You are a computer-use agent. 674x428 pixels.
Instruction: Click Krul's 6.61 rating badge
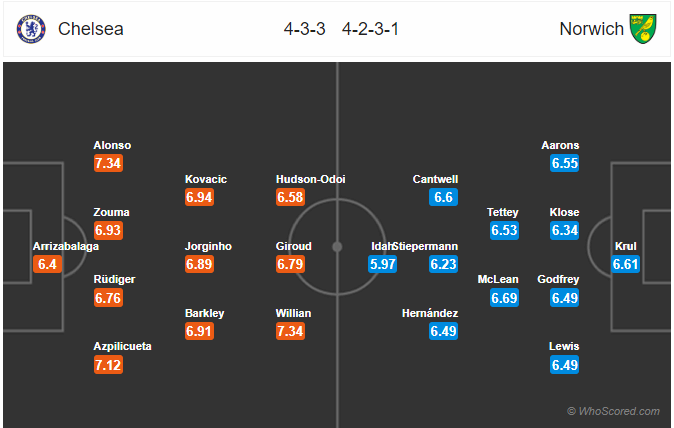click(625, 264)
